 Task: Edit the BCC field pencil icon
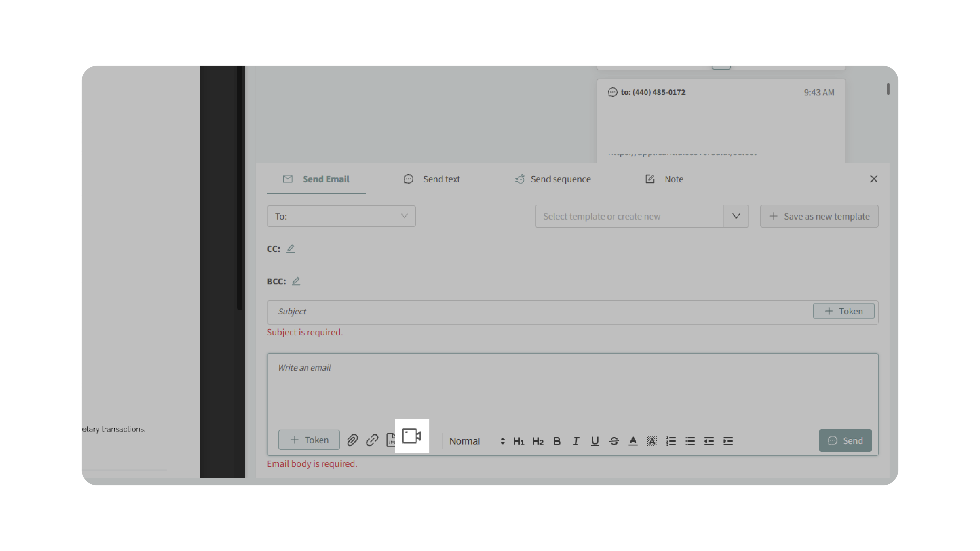click(296, 281)
